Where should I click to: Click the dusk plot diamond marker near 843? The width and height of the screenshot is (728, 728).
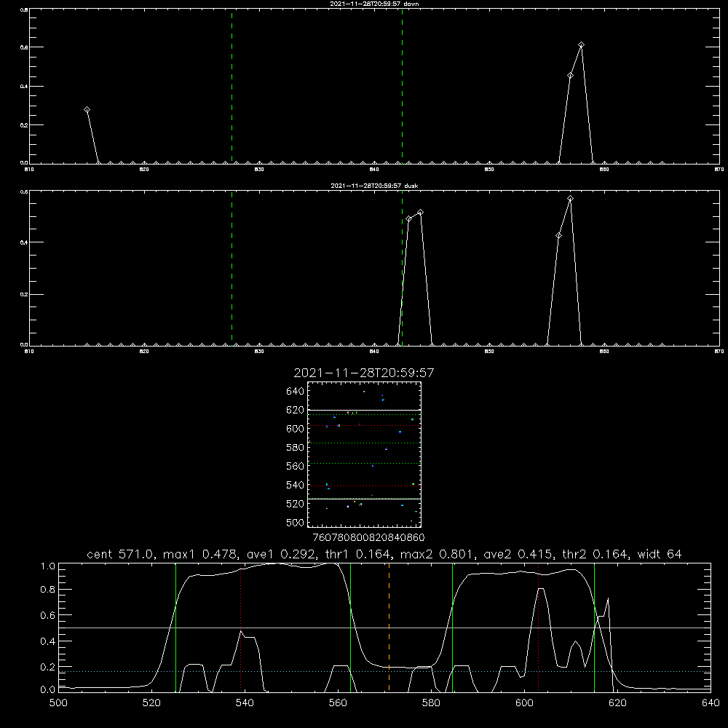pyautogui.click(x=408, y=218)
